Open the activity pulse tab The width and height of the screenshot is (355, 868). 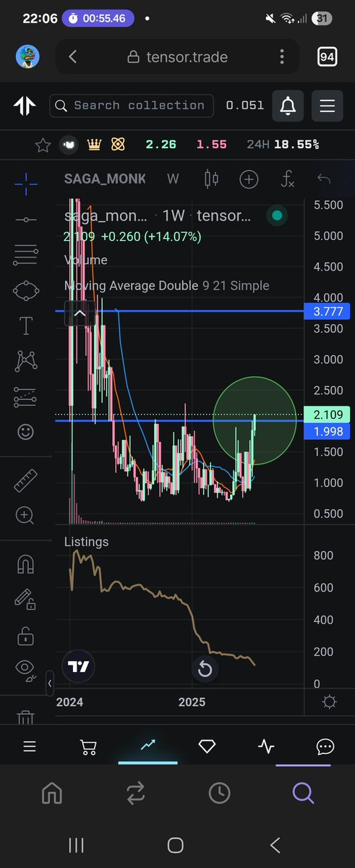pyautogui.click(x=266, y=746)
